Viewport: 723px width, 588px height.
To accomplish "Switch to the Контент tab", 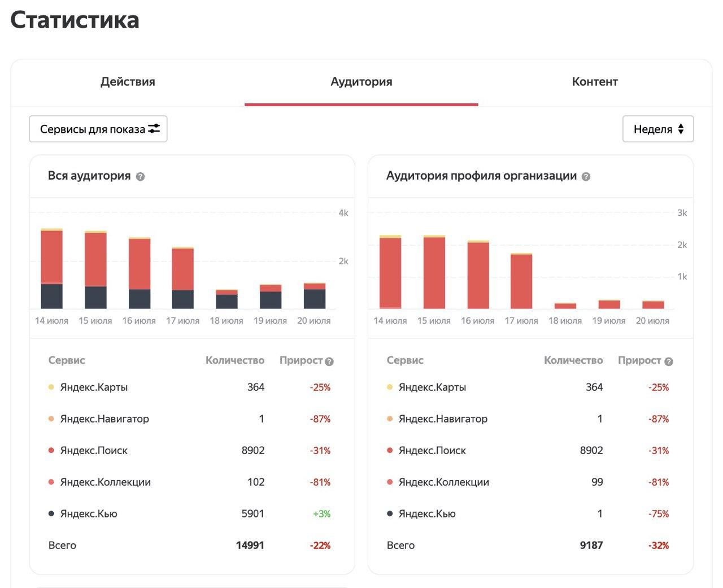I will coord(595,82).
